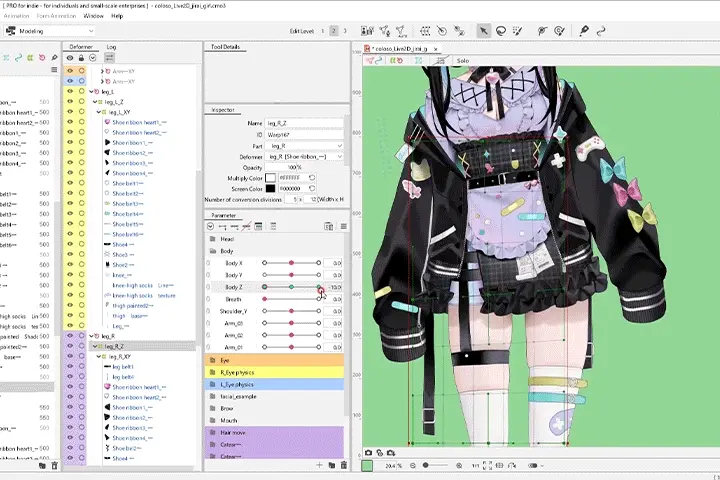Click the Multiply Color white swatch
The width and height of the screenshot is (720, 480).
coord(270,178)
